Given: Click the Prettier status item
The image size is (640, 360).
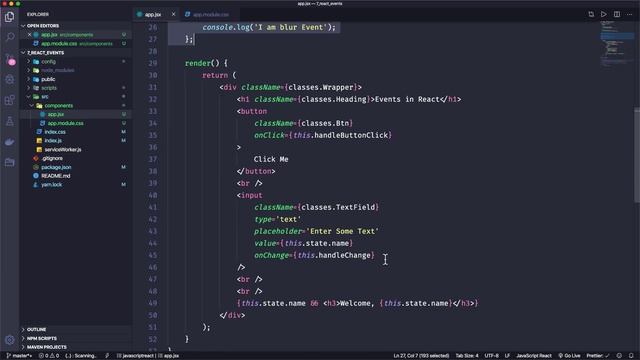Looking at the screenshot, I should 598,356.
